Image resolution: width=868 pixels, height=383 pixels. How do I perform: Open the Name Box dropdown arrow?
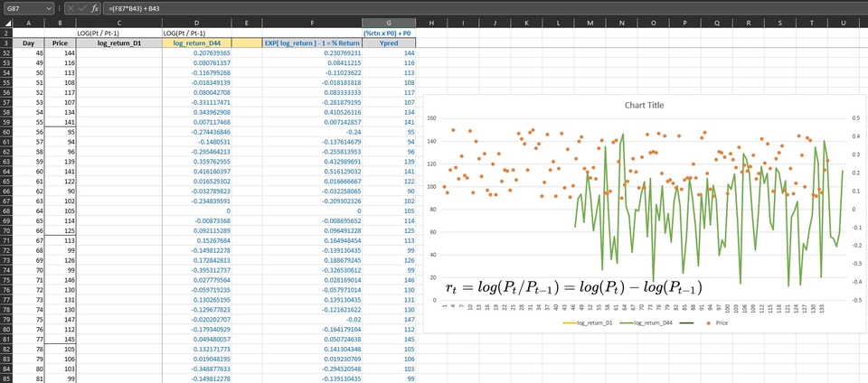(x=49, y=8)
